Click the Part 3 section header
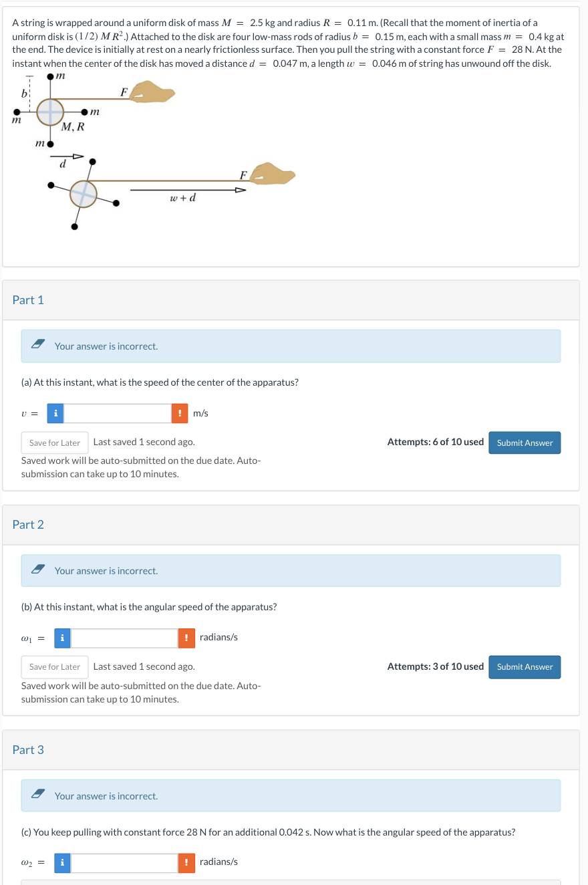The image size is (588, 885). coord(28,750)
